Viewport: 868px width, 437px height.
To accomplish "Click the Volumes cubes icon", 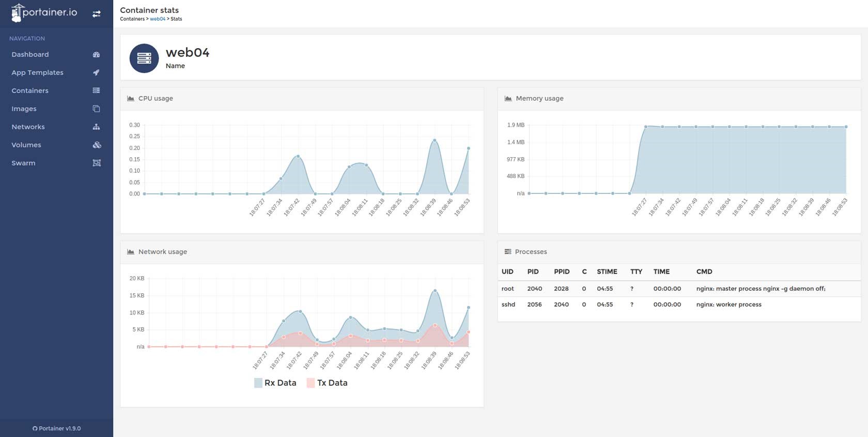I will pos(97,145).
